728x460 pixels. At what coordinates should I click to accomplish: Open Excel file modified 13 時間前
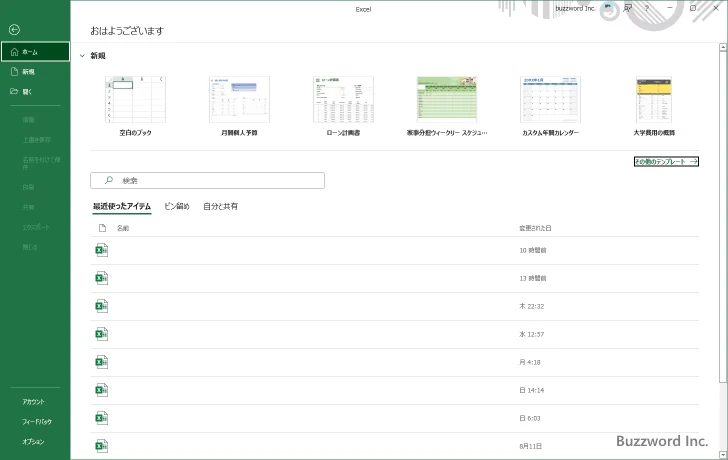pyautogui.click(x=395, y=279)
